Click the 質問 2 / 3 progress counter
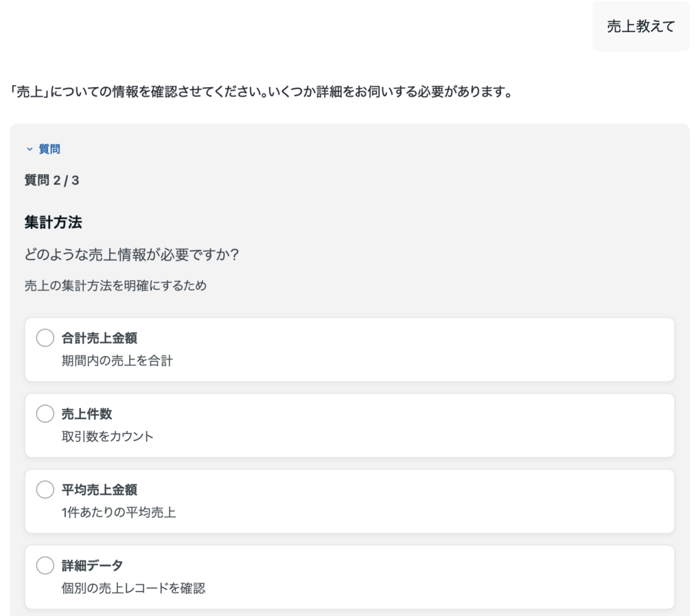Viewport: 696px width, 616px height. tap(51, 180)
